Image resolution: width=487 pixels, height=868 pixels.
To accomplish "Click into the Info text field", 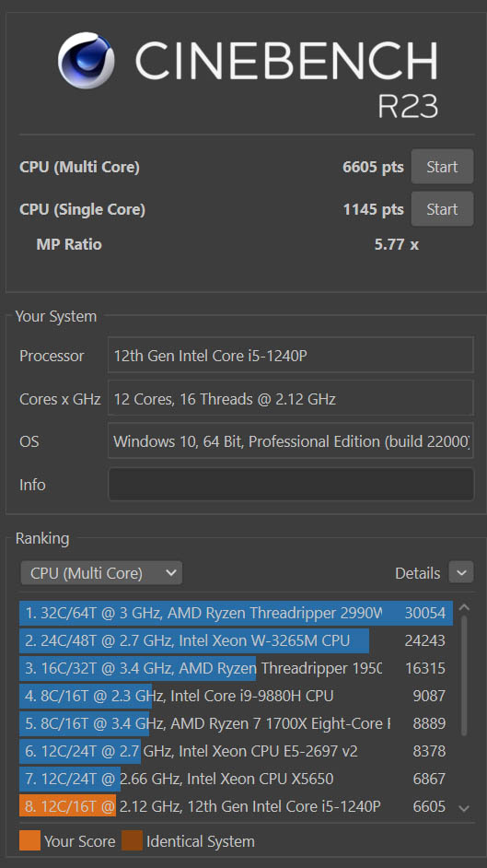I will click(x=291, y=485).
